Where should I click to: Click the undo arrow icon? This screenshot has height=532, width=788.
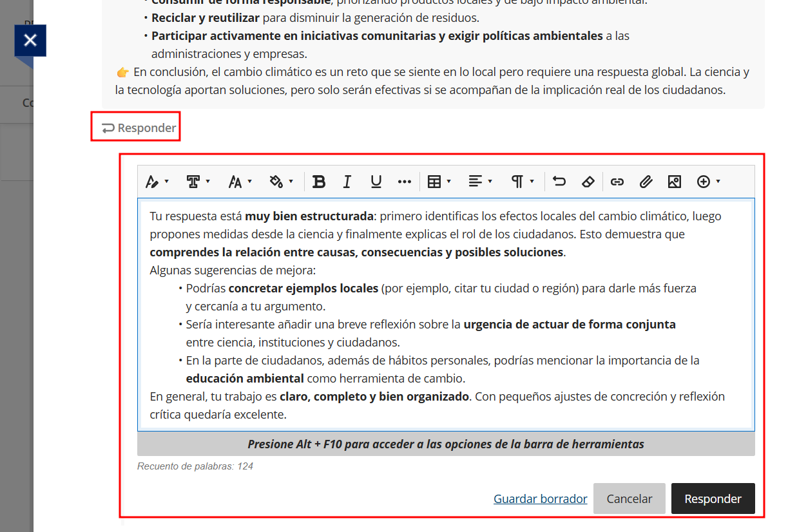pyautogui.click(x=559, y=182)
